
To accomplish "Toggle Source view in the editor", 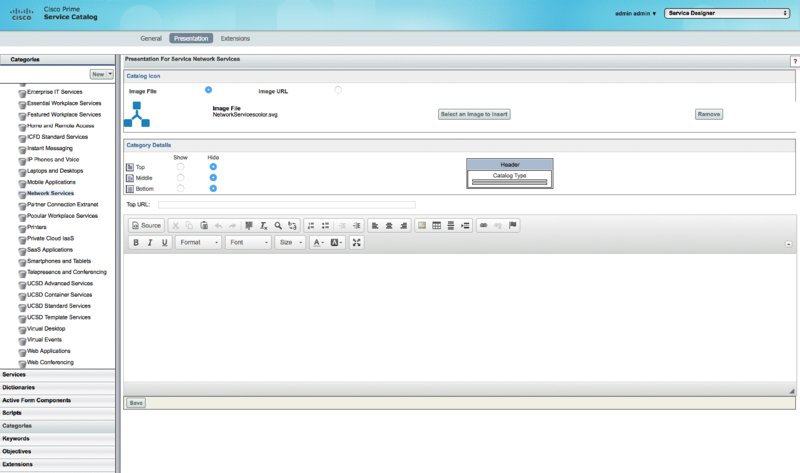I will (x=146, y=226).
